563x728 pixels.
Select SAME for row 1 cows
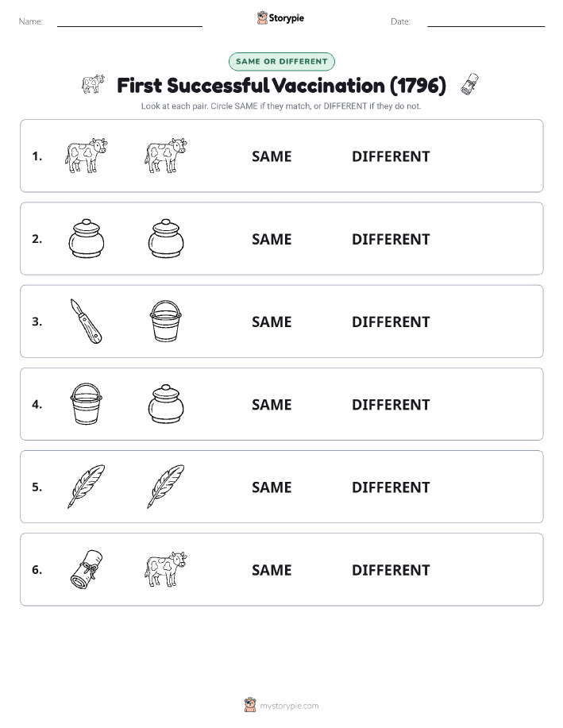pyautogui.click(x=272, y=156)
